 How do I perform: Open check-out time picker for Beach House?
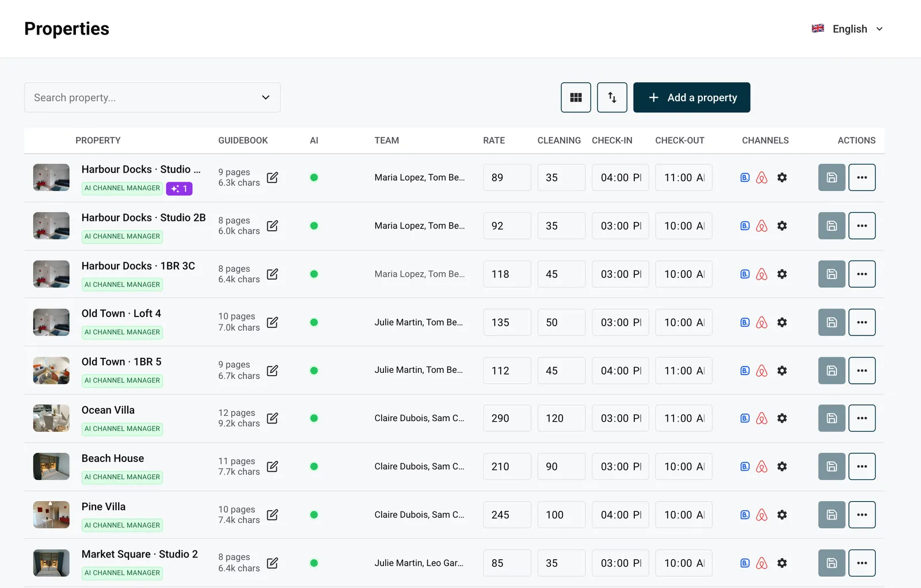click(684, 467)
